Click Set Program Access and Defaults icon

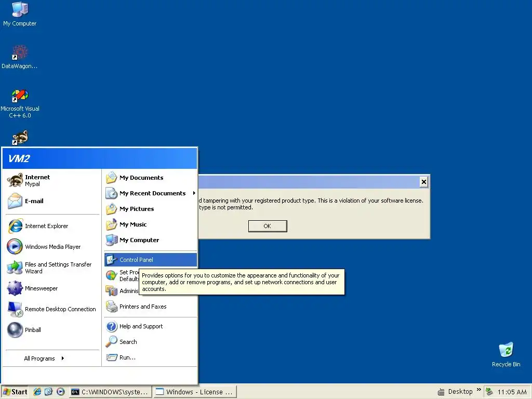pyautogui.click(x=111, y=275)
